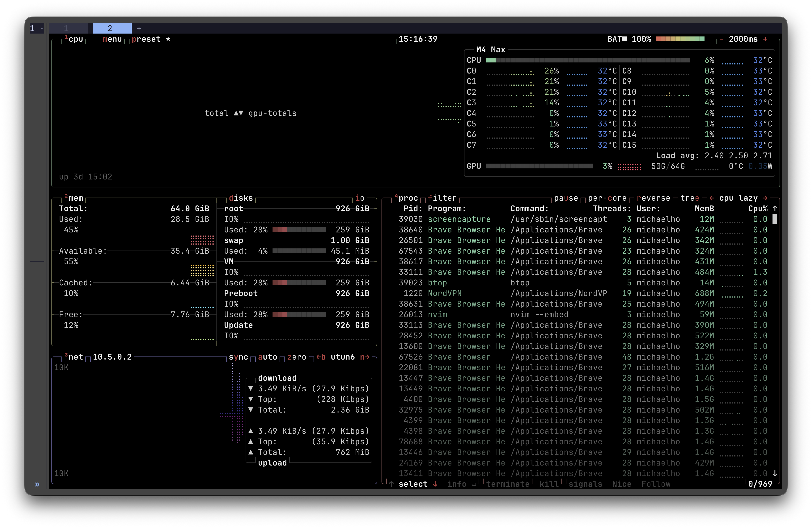812x528 pixels.
Task: Open the process filter field
Action: coord(442,198)
